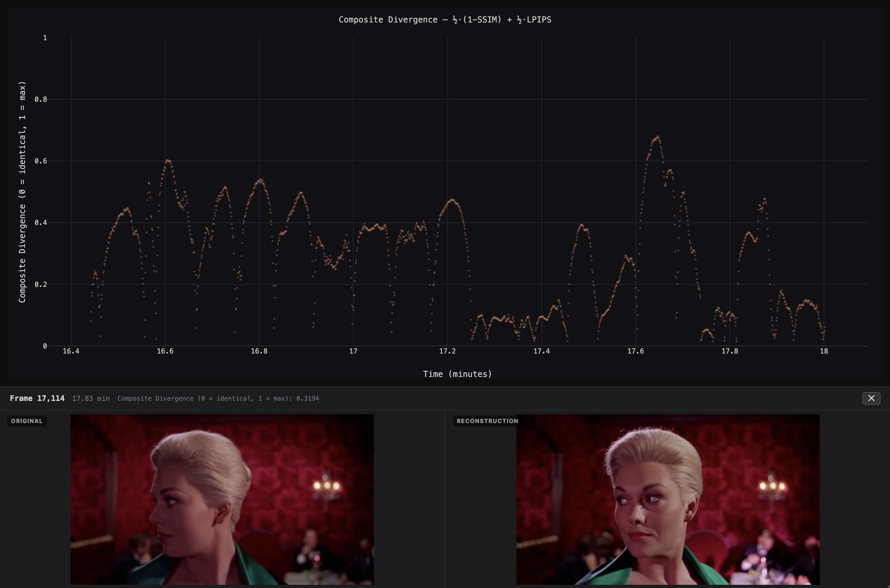Click the "Time (minutes)" x-axis title
890x588 pixels.
(457, 374)
